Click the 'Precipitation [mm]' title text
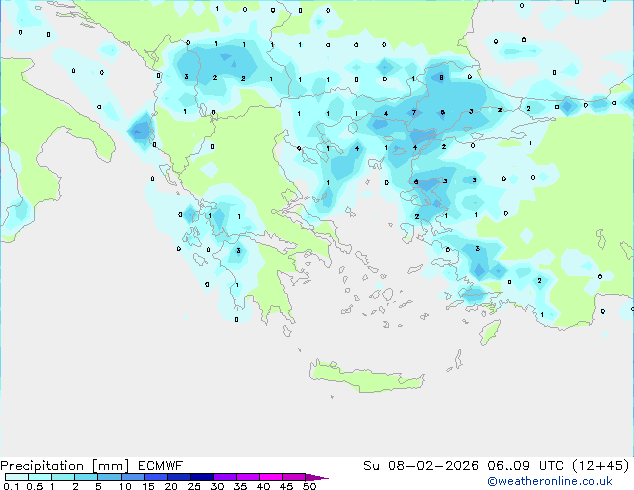The width and height of the screenshot is (634, 490). 65,466
